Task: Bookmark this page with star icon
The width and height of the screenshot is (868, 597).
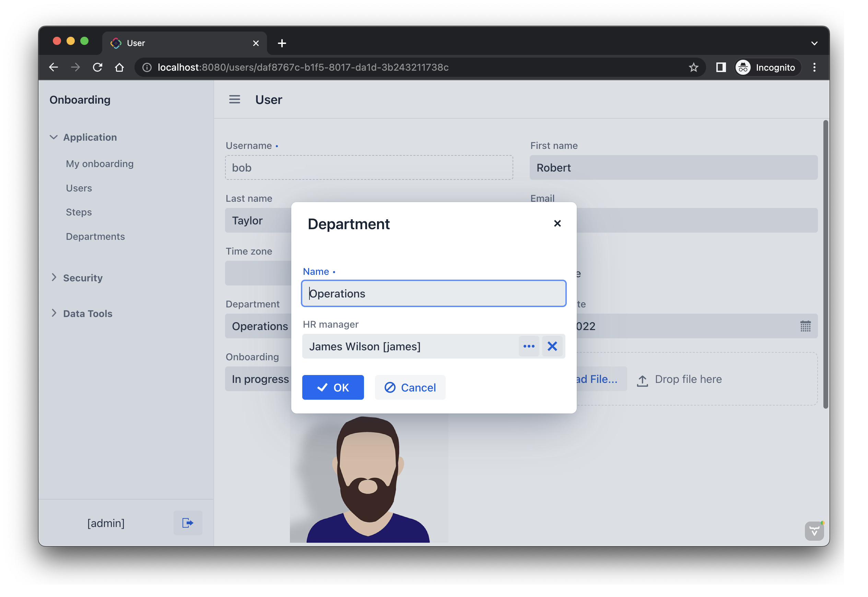Action: pyautogui.click(x=693, y=67)
